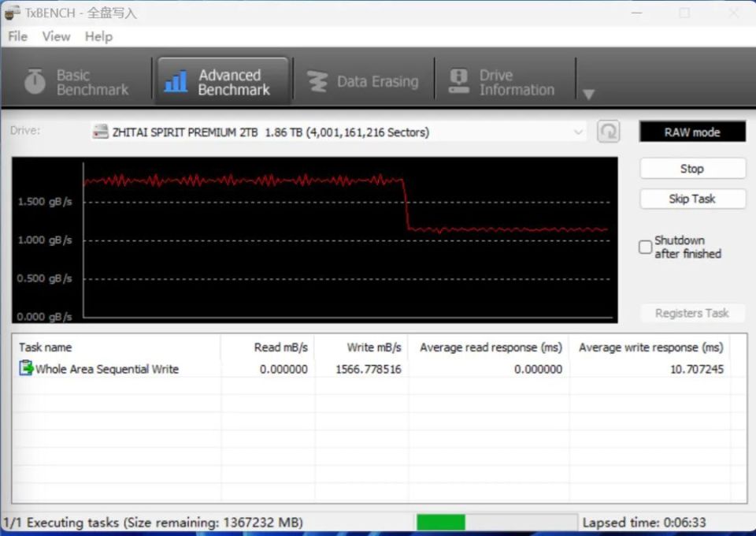The width and height of the screenshot is (756, 536).
Task: Click the Executing tasks status text
Action: pyautogui.click(x=153, y=523)
